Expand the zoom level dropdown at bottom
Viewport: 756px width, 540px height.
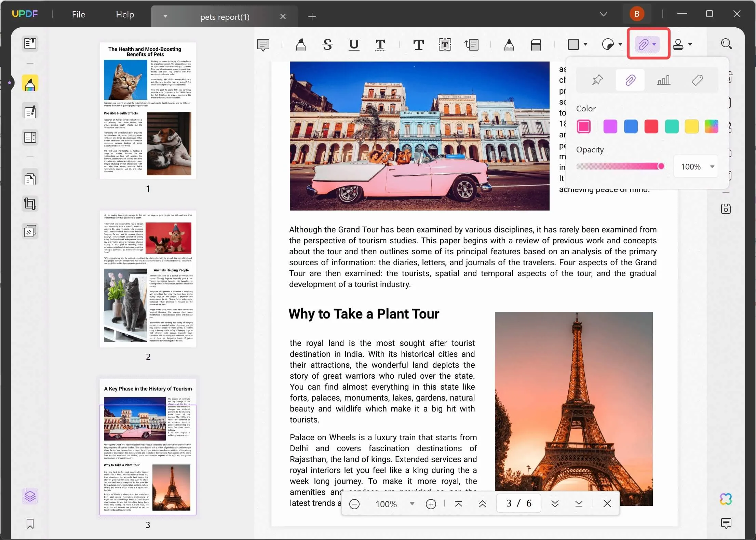click(x=412, y=504)
